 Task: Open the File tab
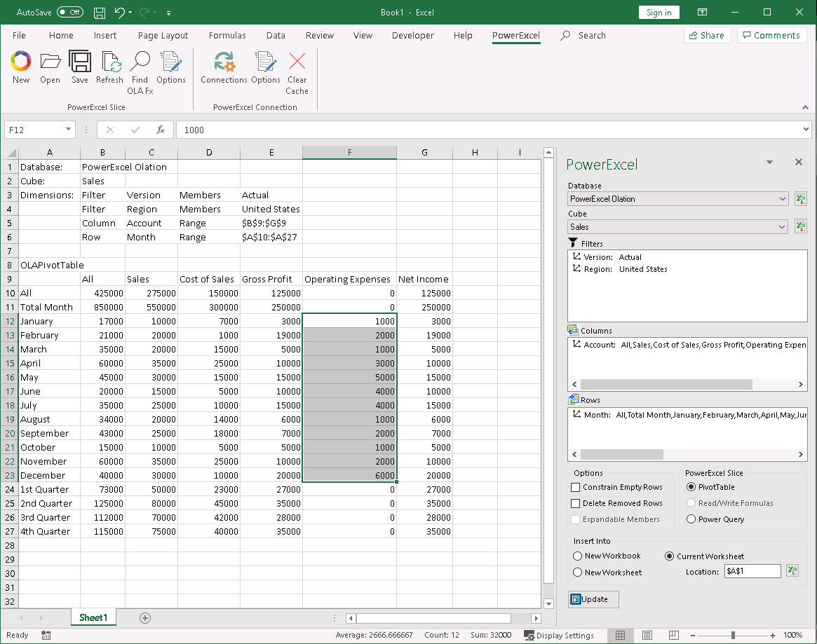coord(19,36)
